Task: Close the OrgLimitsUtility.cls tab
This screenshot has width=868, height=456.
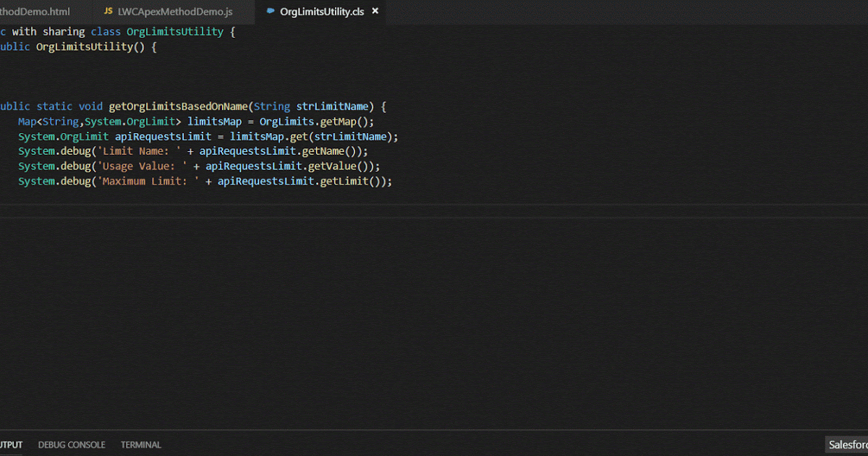Action: tap(374, 12)
